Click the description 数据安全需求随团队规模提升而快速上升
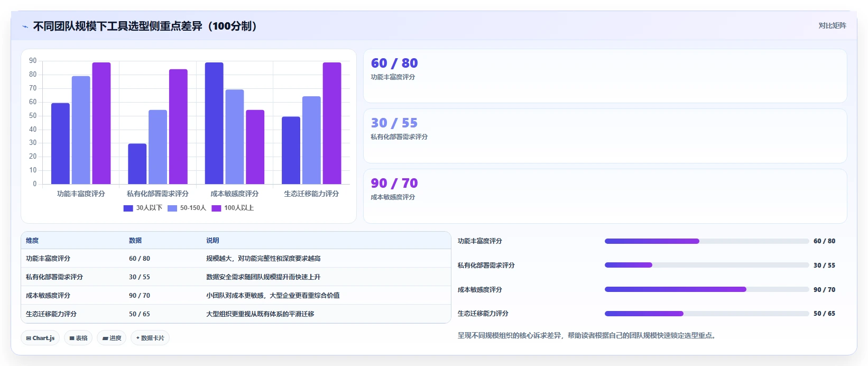The height and width of the screenshot is (366, 868). coord(263,277)
